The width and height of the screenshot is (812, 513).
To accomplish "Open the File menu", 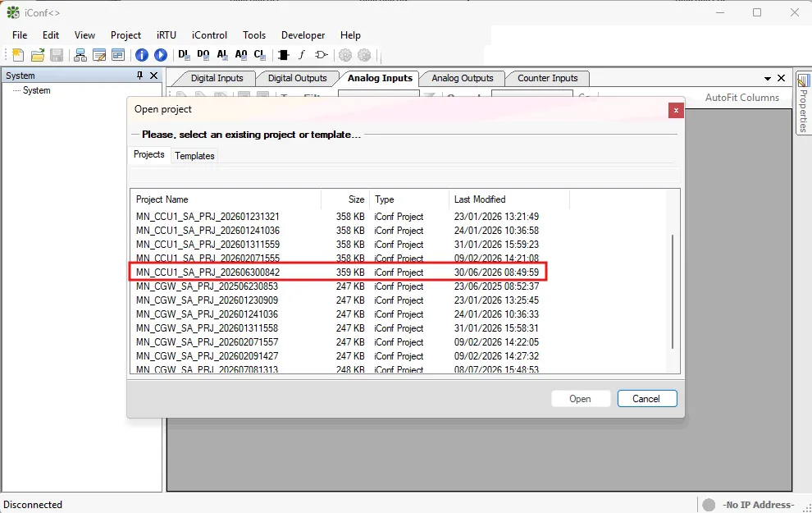I will pyautogui.click(x=20, y=35).
